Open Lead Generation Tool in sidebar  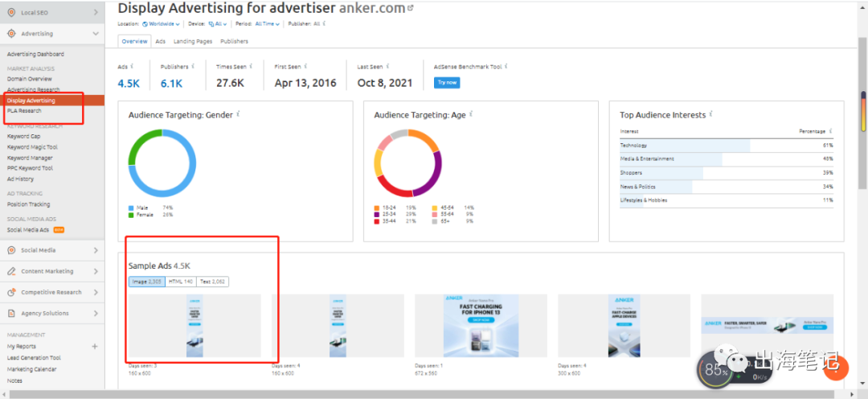34,358
